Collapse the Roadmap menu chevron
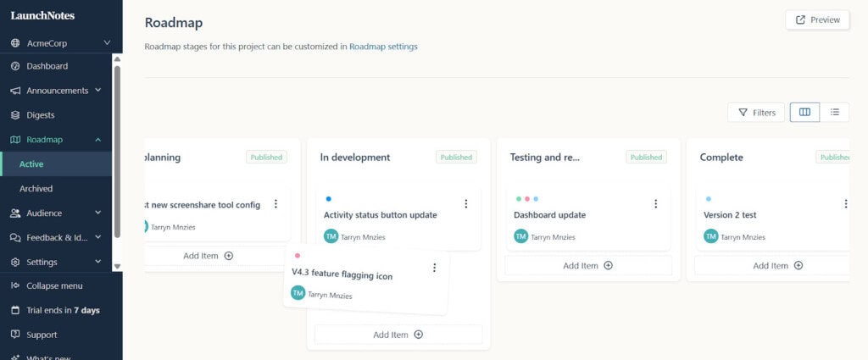 point(98,140)
